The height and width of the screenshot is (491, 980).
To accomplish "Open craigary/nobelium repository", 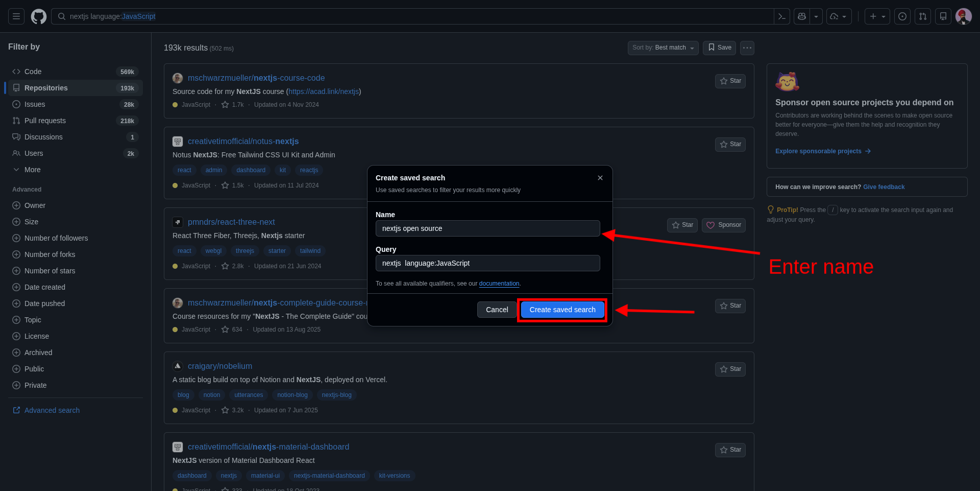I will click(x=220, y=366).
